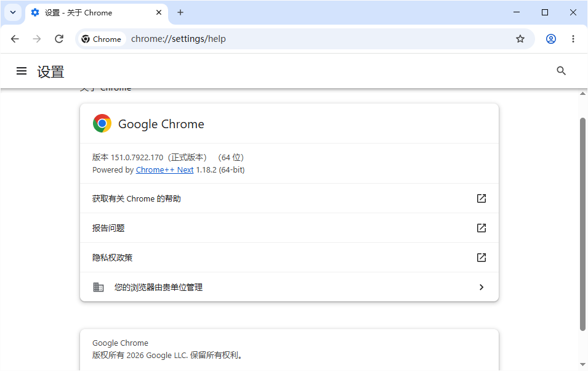Viewport: 588px width, 371px height.
Task: Click the Chrome site info chip
Action: coord(101,39)
